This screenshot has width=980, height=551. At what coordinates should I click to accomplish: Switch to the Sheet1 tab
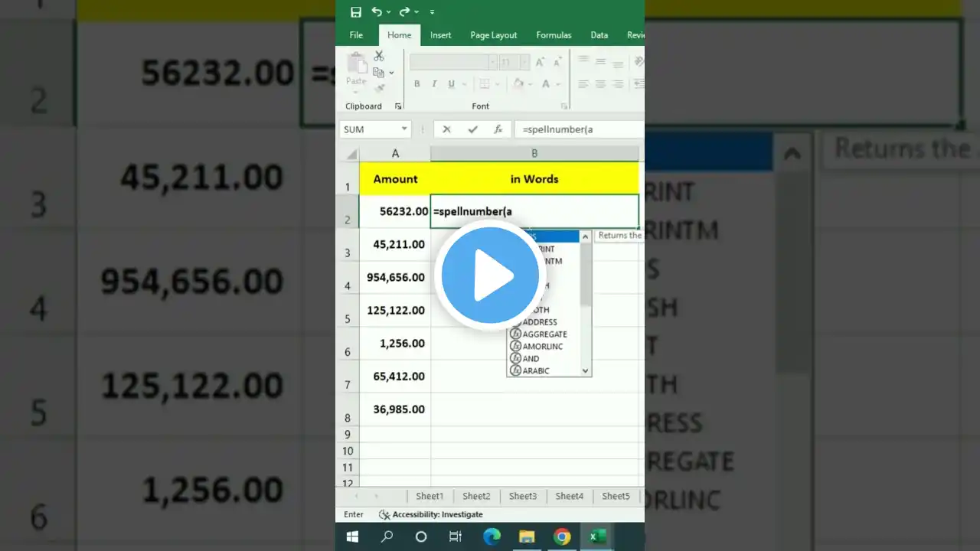click(x=430, y=496)
